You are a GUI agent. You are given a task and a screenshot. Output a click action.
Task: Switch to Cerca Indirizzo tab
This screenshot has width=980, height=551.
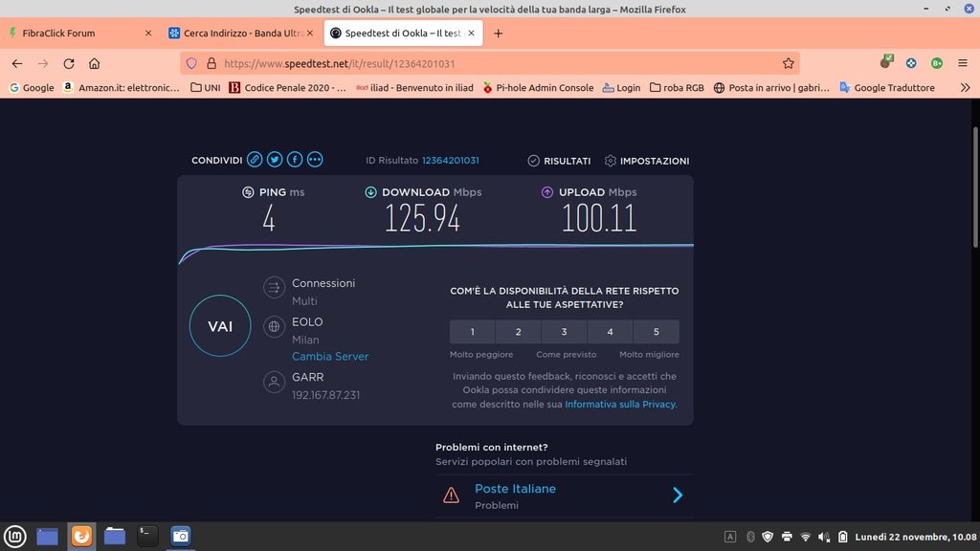coord(241,33)
